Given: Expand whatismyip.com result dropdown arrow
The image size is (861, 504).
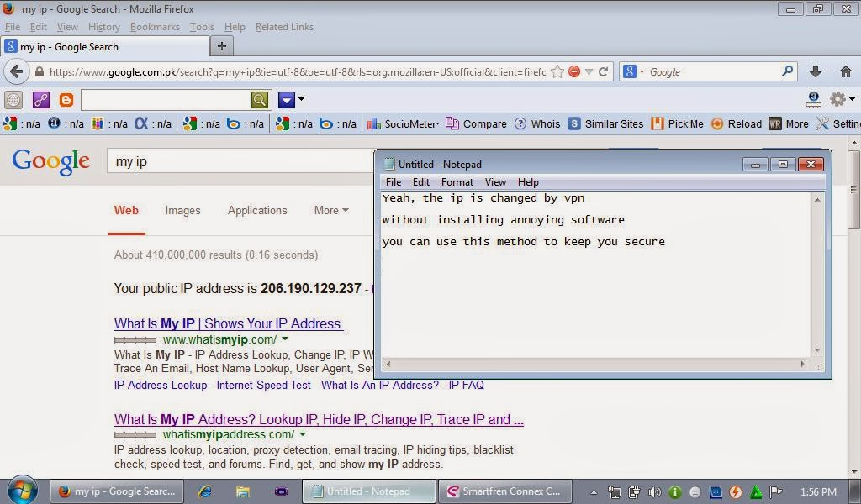Looking at the screenshot, I should pyautogui.click(x=284, y=339).
